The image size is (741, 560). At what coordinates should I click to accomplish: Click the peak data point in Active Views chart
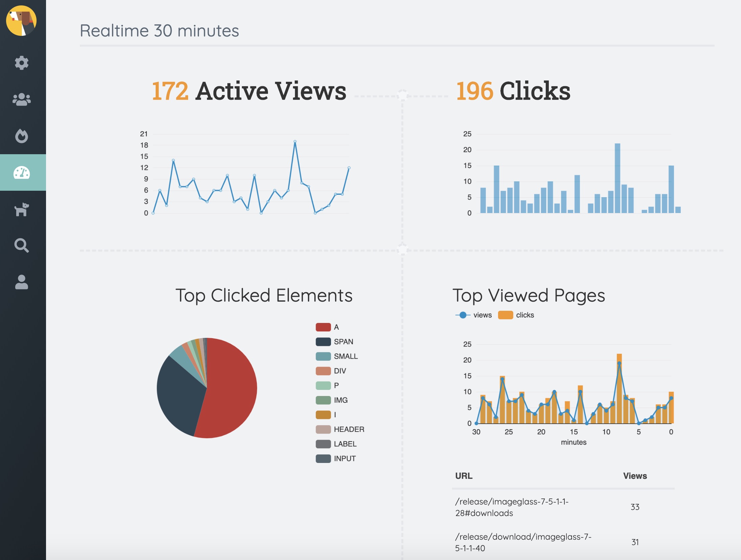[296, 142]
